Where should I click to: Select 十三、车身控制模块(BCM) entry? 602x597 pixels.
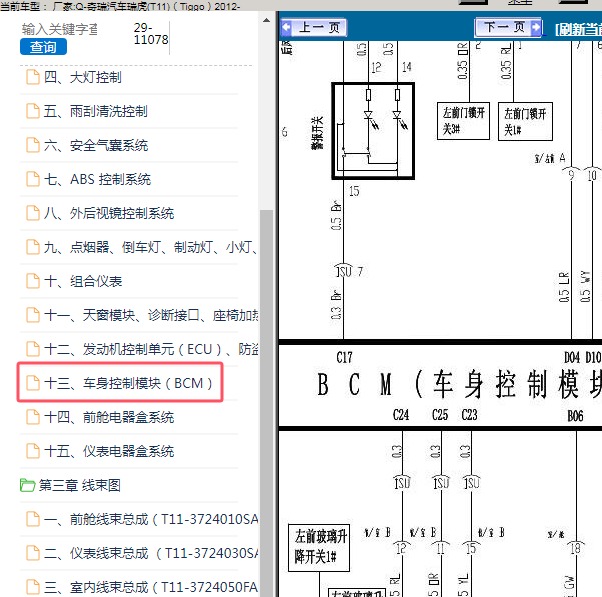[x=128, y=383]
